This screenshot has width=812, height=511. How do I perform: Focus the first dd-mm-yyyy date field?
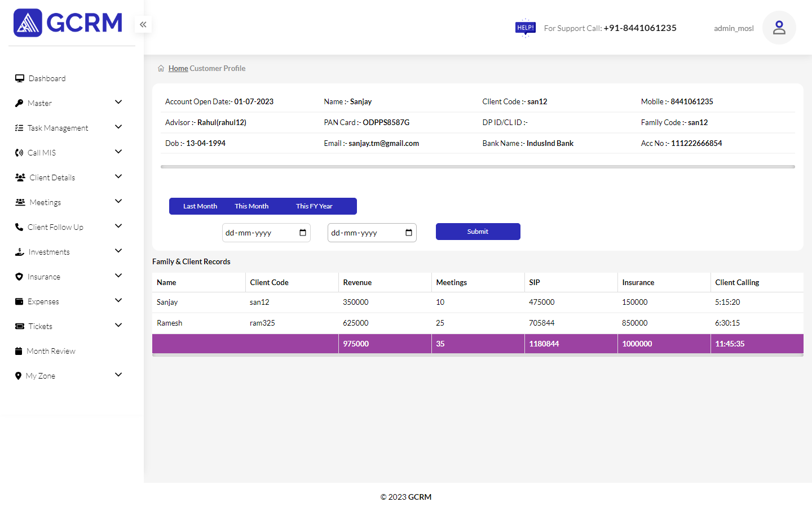click(258, 233)
